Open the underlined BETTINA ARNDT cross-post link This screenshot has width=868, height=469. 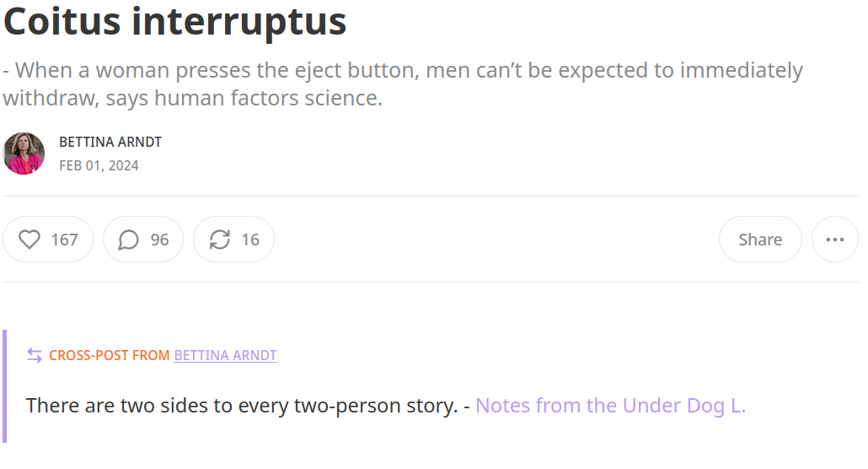pos(225,355)
